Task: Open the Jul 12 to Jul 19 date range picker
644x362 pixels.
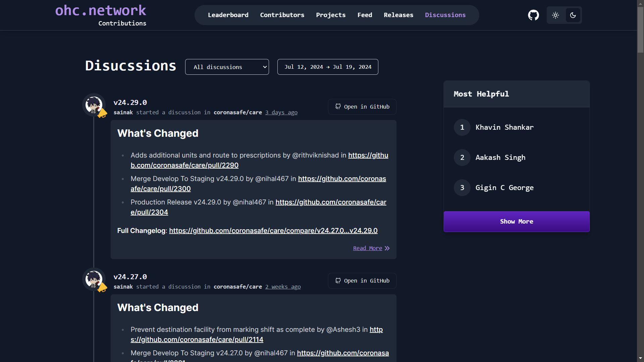Action: point(328,67)
